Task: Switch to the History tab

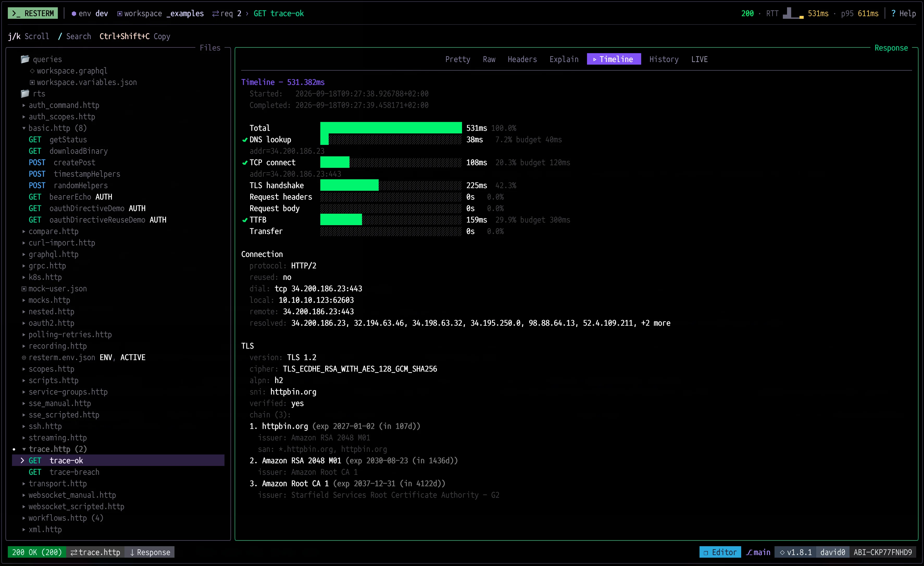Action: 664,59
